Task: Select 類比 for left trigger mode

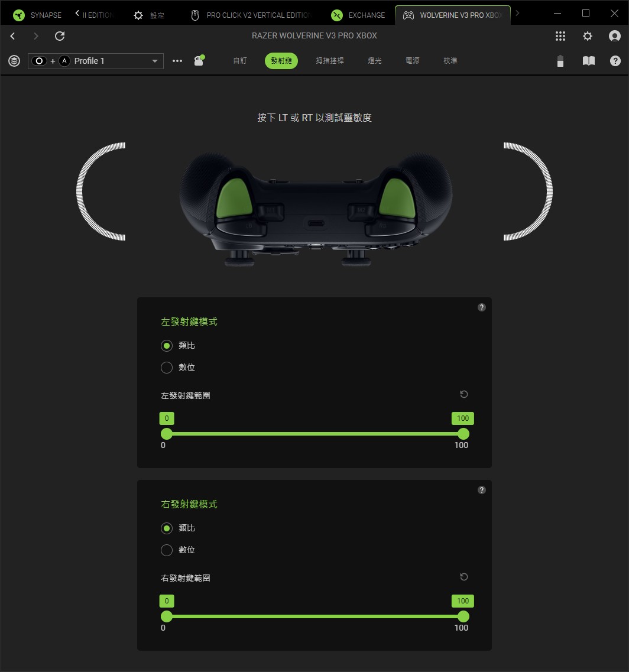Action: 167,345
